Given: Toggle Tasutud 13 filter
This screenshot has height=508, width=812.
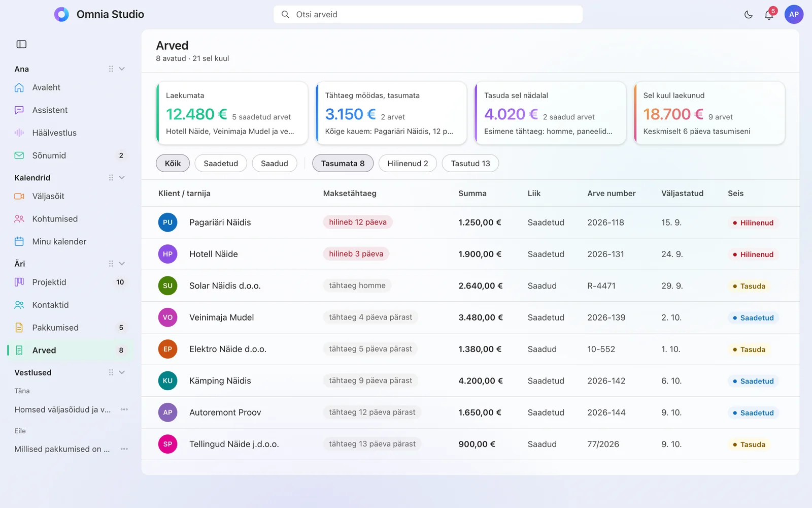Looking at the screenshot, I should click(470, 163).
